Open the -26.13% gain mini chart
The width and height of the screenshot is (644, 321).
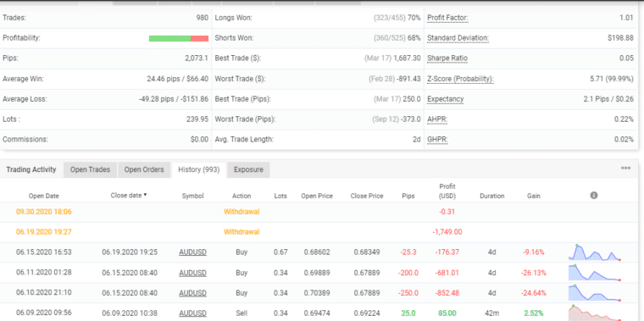(595, 273)
